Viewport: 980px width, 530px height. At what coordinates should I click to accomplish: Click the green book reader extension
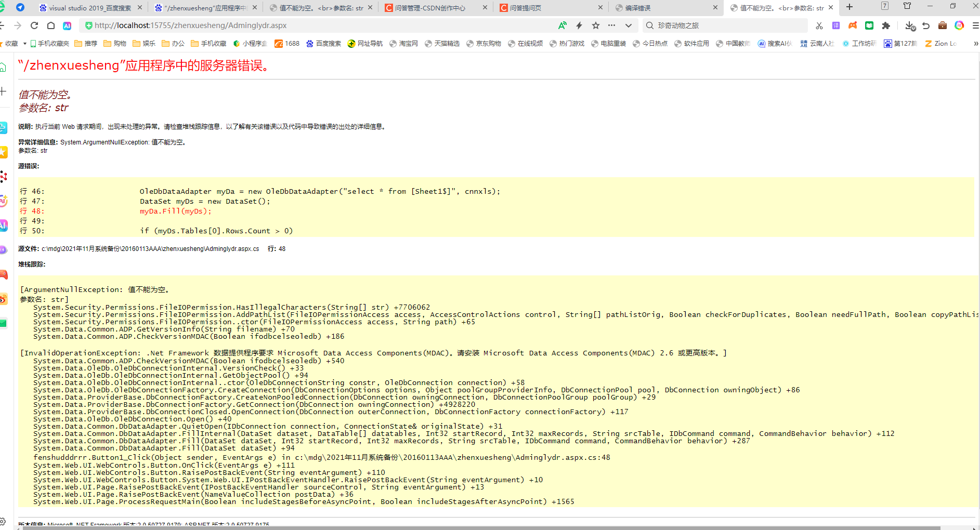coord(869,25)
